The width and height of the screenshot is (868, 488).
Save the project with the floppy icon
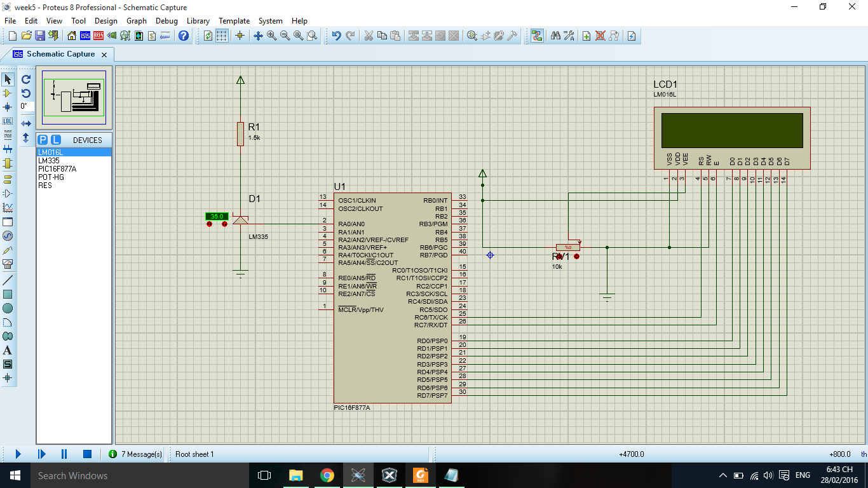click(39, 36)
